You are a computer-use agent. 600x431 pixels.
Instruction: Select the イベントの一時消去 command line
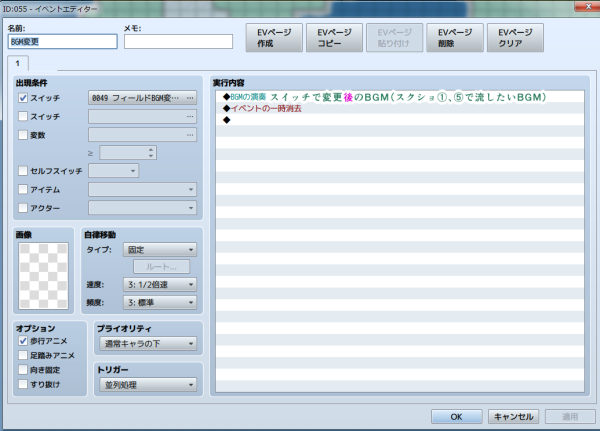coord(400,108)
